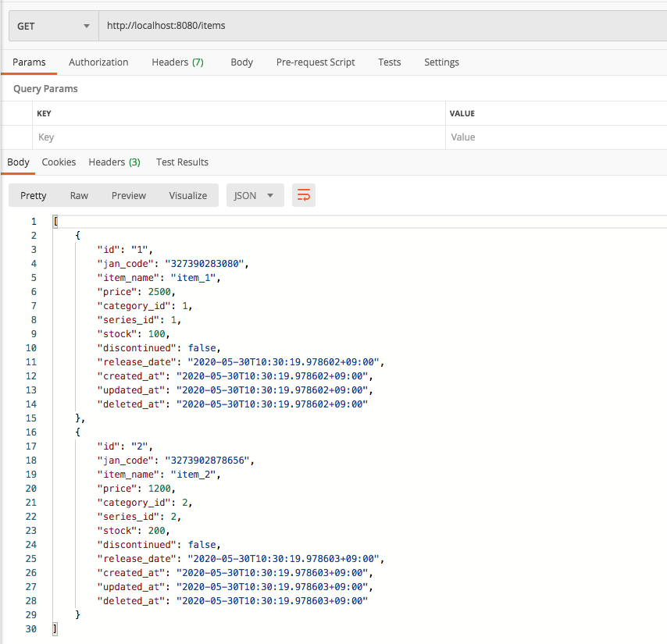Open the Authorization tab

click(98, 62)
